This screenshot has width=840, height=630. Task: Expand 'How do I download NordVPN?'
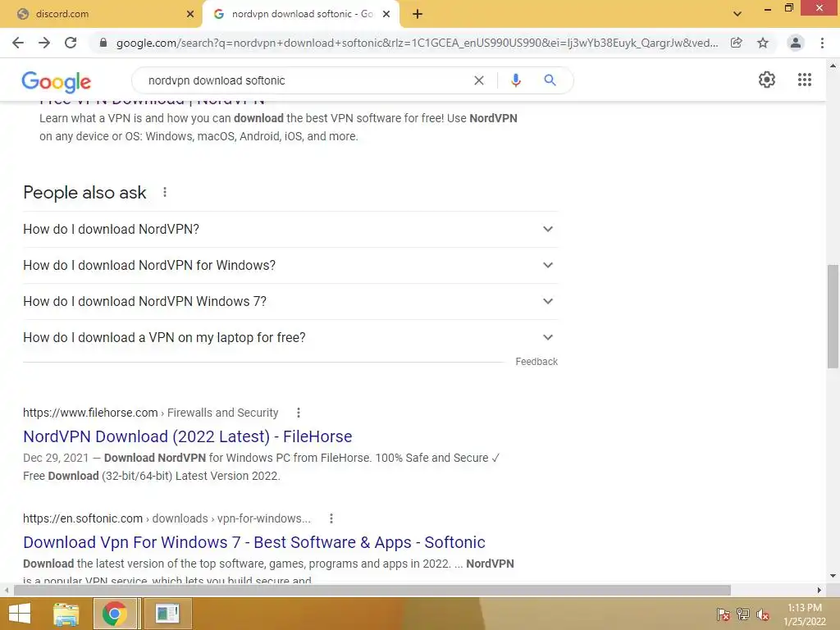(290, 230)
